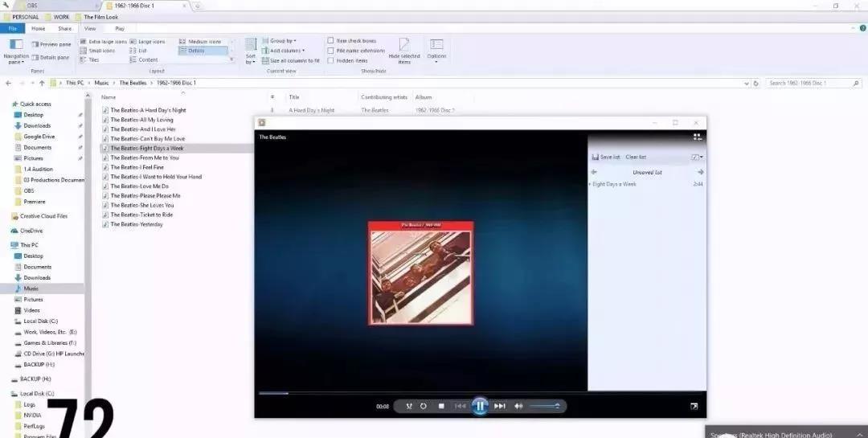The image size is (868, 438).
Task: Toggle repeat mode in media player
Action: tap(424, 406)
